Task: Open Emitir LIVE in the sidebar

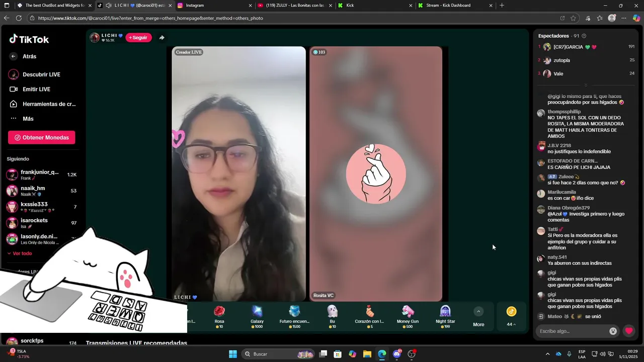Action: [36, 89]
